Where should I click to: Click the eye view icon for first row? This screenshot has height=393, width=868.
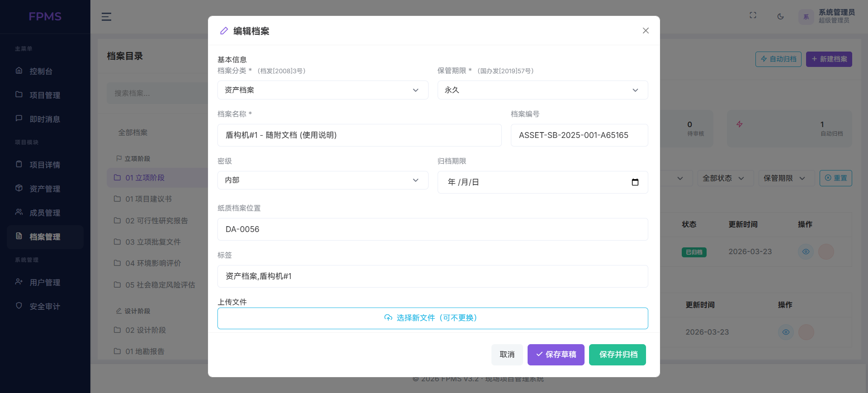(806, 252)
